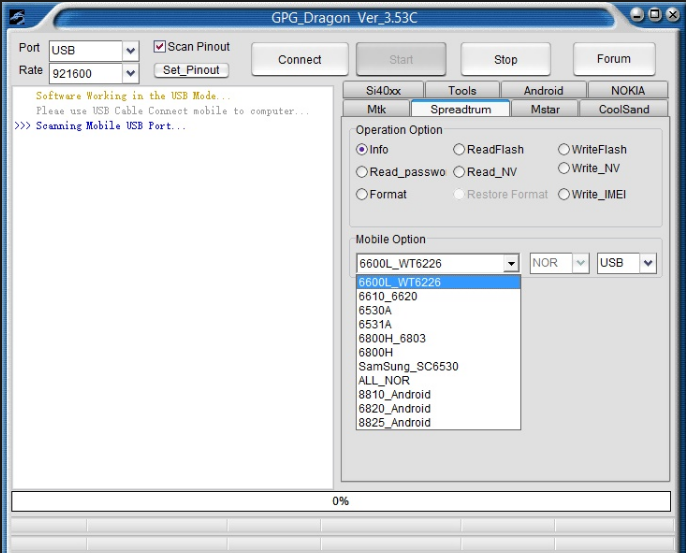The width and height of the screenshot is (686, 553).
Task: Open the Rate dropdown arrow
Action: (130, 73)
